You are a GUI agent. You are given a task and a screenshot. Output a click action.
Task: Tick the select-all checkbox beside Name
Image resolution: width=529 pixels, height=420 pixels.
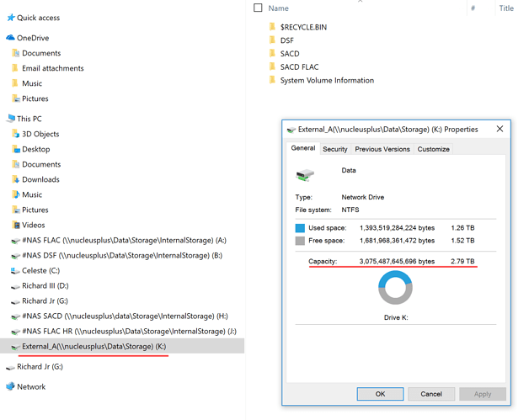pos(258,8)
